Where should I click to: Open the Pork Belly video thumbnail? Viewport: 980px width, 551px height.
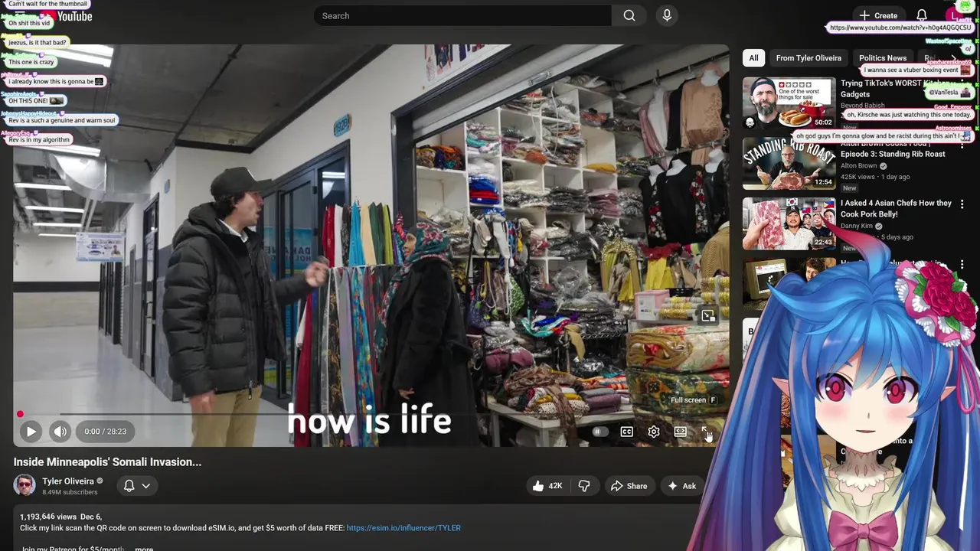[789, 223]
